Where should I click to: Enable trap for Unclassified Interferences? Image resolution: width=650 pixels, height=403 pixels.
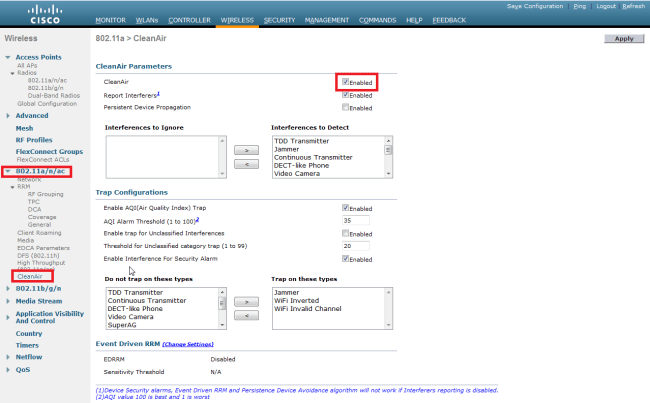(346, 233)
